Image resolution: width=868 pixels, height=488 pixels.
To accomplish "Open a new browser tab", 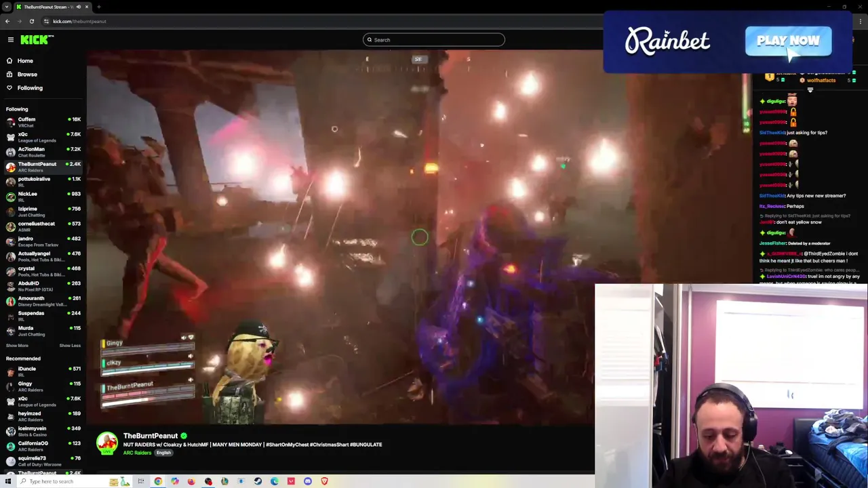I will point(99,7).
